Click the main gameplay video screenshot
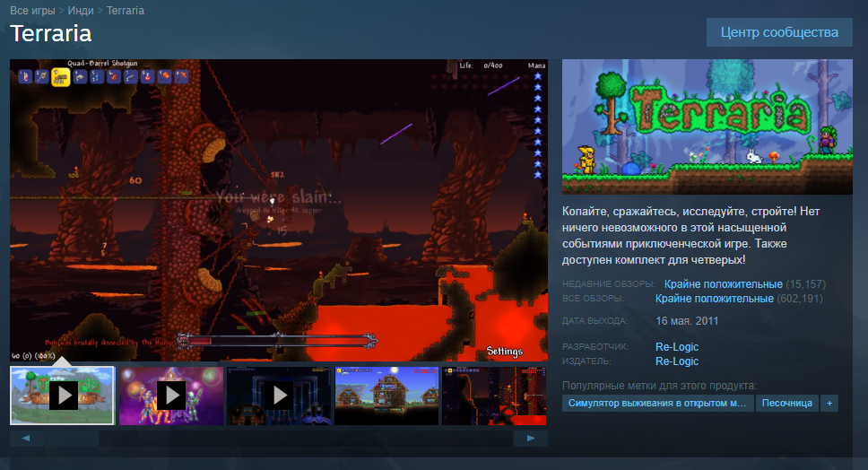Screen dimensions: 868x470 pos(279,211)
